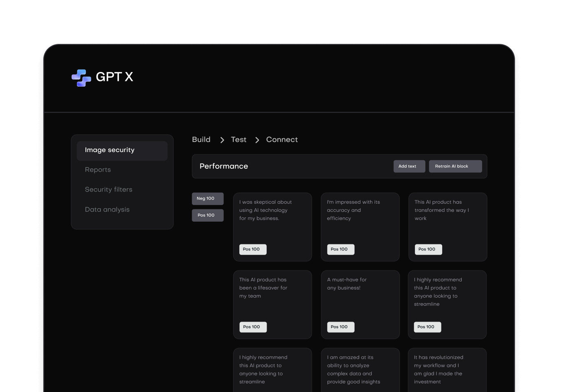Open the Reports section
Screen dimensions: 570x392
(98, 170)
